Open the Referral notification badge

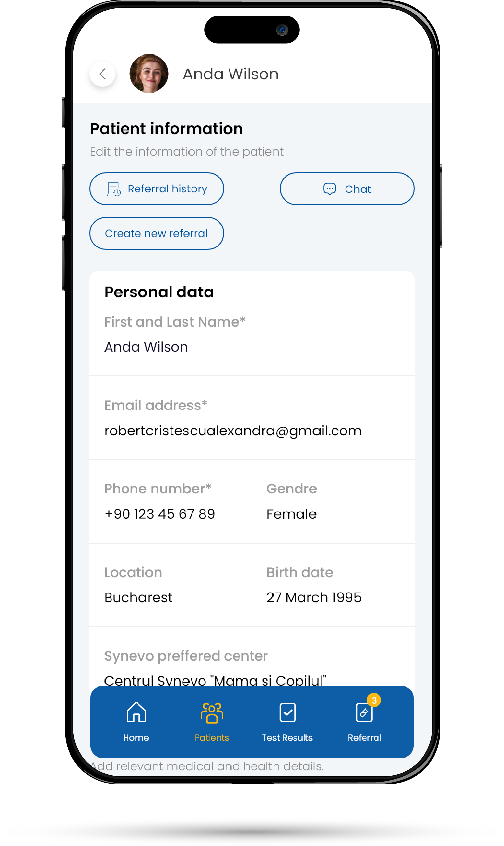pos(374,700)
